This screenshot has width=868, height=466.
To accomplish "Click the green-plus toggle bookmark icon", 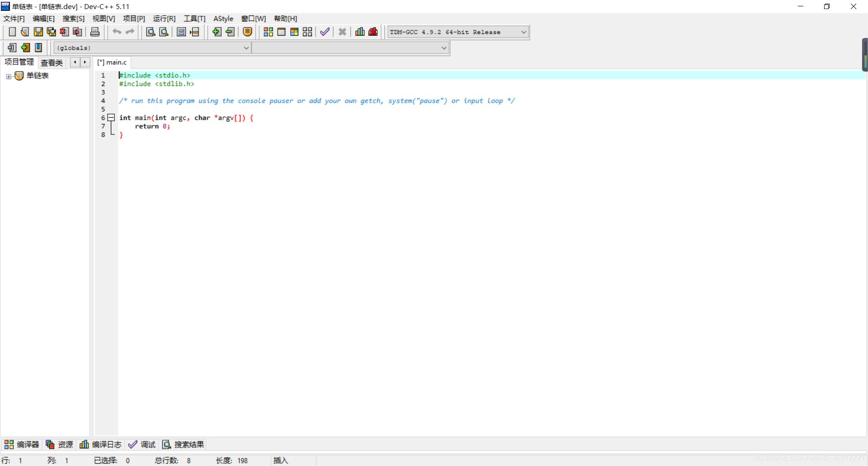I will [x=25, y=48].
